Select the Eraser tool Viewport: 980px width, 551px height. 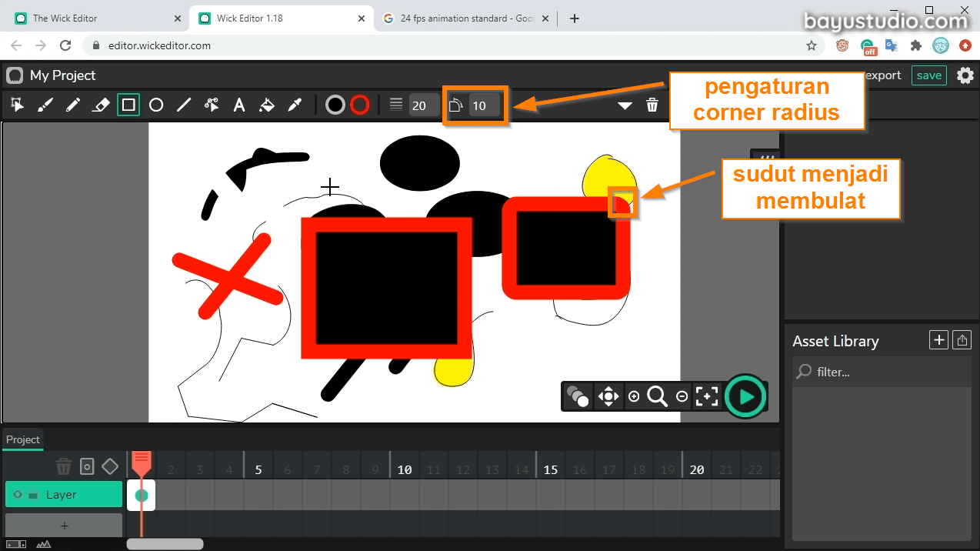(101, 105)
